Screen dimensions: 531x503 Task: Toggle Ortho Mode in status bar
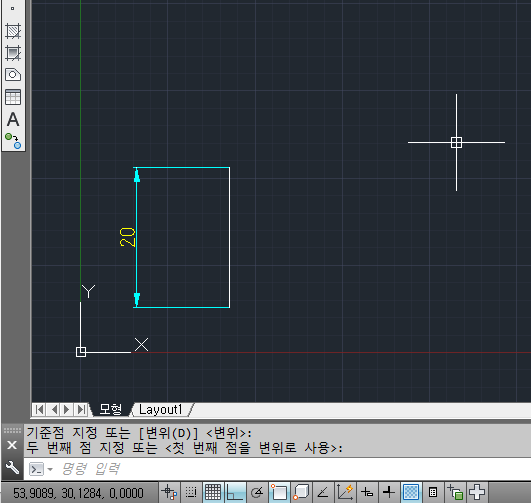(x=235, y=492)
